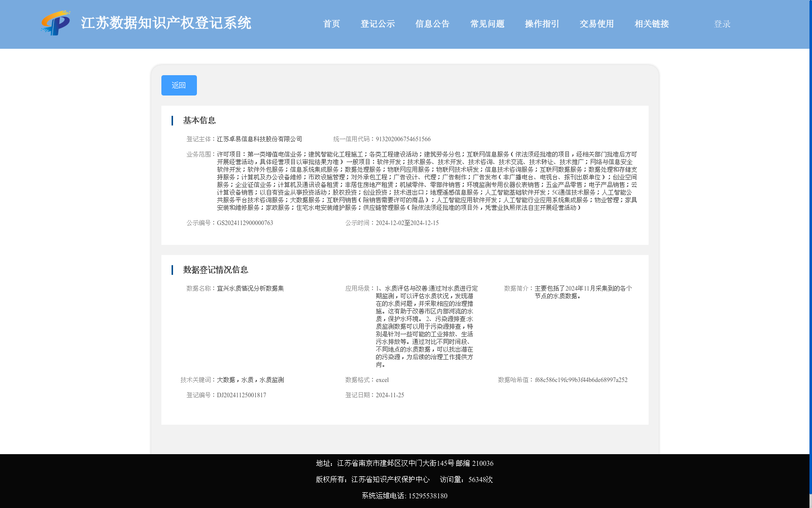This screenshot has width=812, height=508.
Task: Open the 登记公示 menu item
Action: 378,24
